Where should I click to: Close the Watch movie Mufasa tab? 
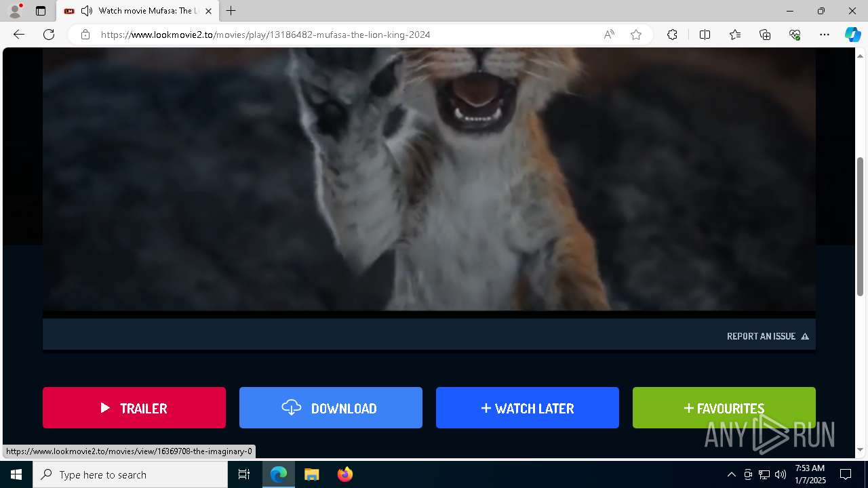point(208,11)
